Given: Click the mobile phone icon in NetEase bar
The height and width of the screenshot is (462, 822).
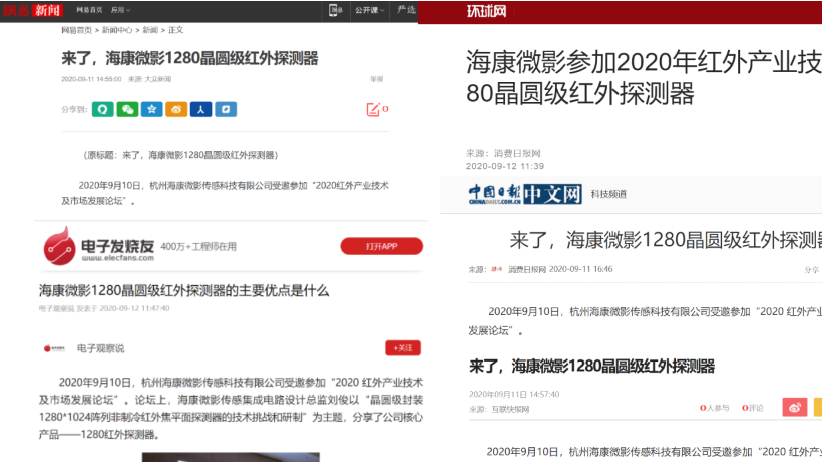Looking at the screenshot, I should [x=334, y=10].
